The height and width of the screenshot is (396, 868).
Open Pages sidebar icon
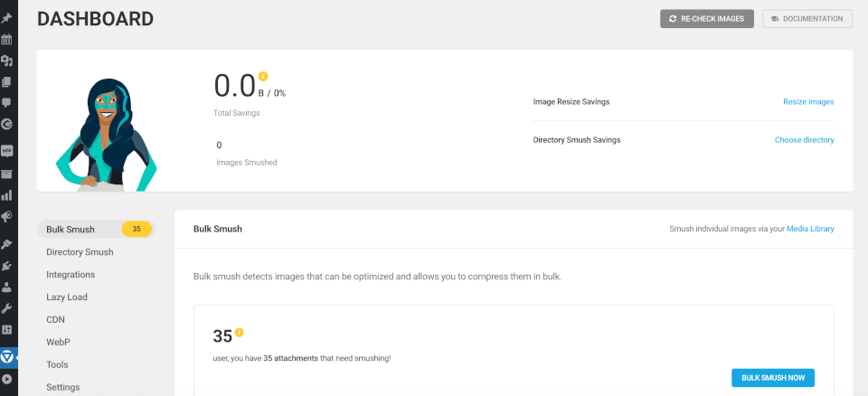point(6,82)
